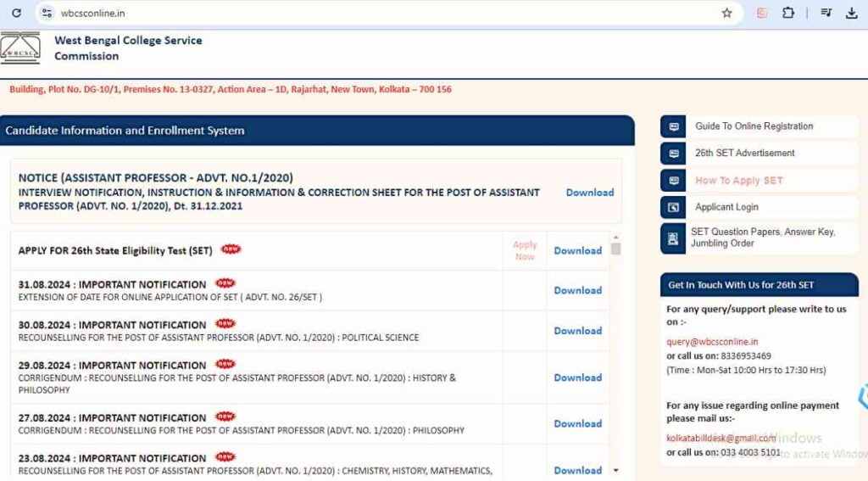This screenshot has height=481, width=868.
Task: Click the Guide To Online Registration icon
Action: pos(673,126)
